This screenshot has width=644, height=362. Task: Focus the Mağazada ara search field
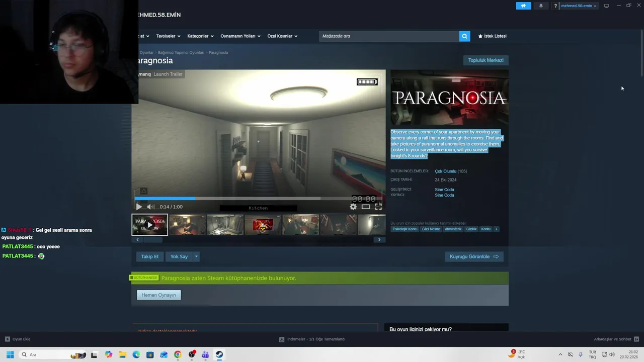pyautogui.click(x=389, y=36)
